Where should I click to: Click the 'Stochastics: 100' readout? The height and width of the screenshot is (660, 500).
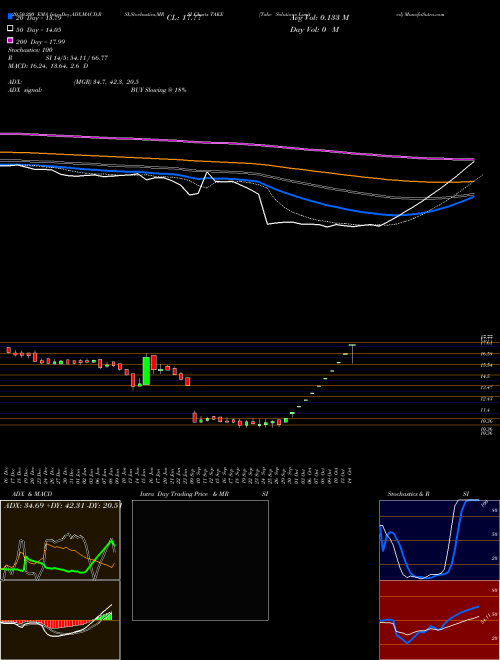point(30,50)
